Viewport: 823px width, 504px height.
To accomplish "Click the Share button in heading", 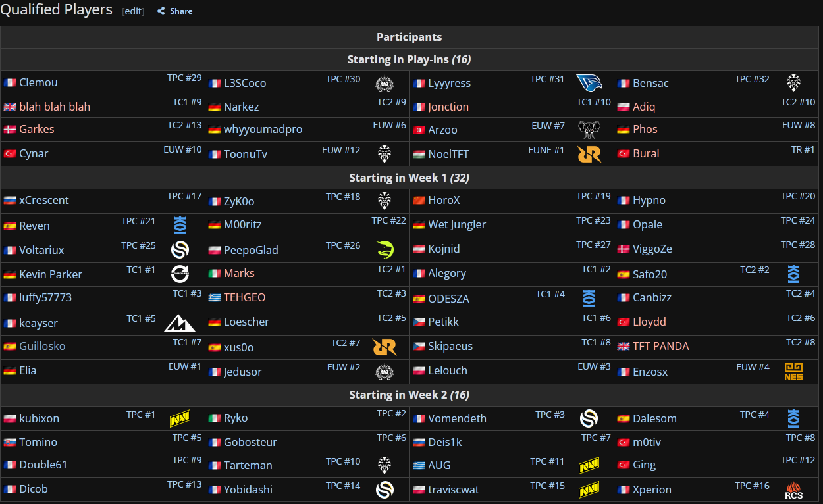I will 181,11.
